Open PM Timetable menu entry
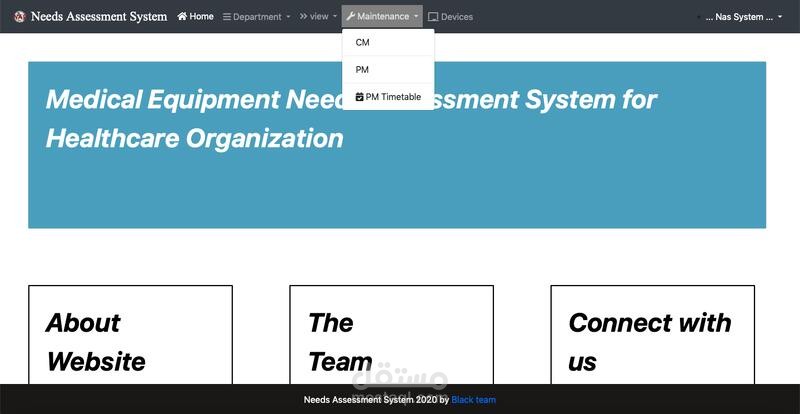The width and height of the screenshot is (800, 414). click(x=388, y=96)
